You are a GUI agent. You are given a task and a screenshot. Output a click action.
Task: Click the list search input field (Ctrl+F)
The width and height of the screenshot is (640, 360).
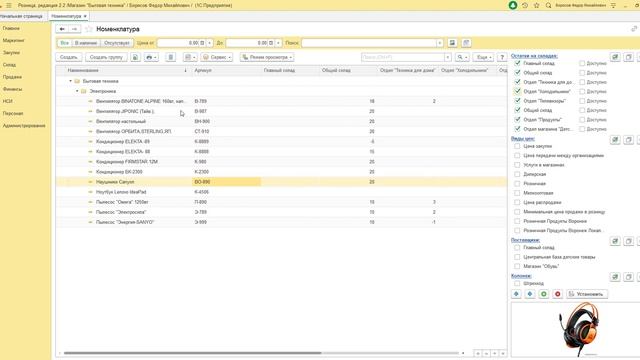click(x=403, y=57)
